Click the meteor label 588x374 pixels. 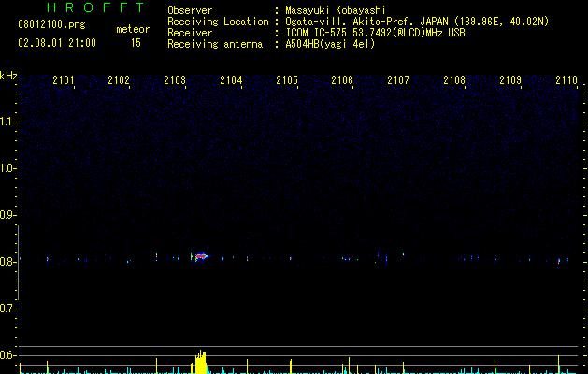pos(133,29)
